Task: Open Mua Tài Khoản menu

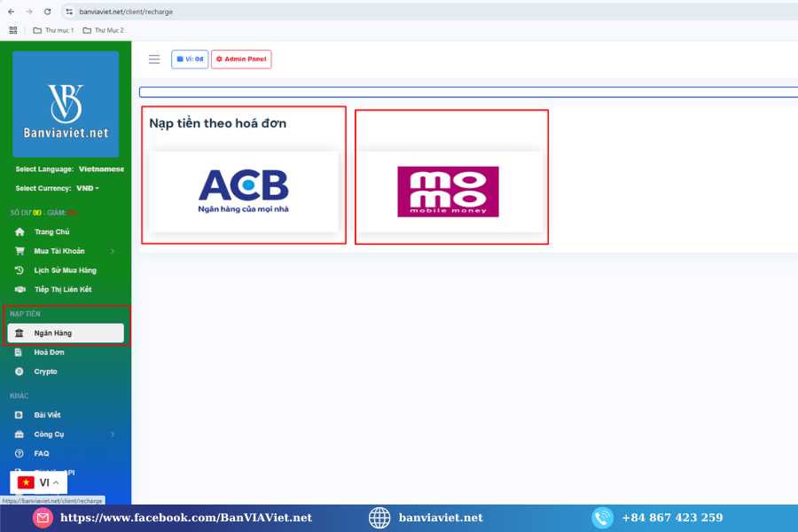Action: click(x=59, y=251)
